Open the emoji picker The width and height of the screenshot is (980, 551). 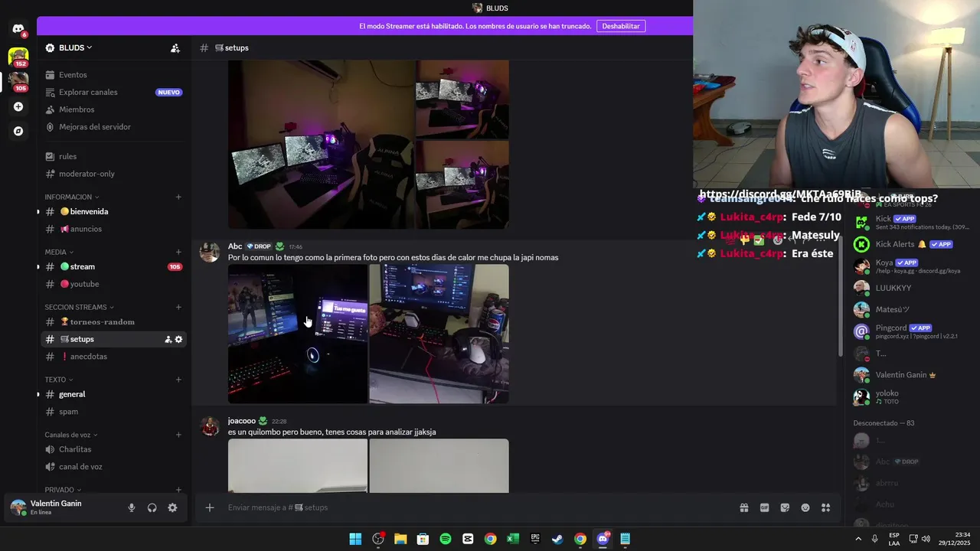coord(805,507)
